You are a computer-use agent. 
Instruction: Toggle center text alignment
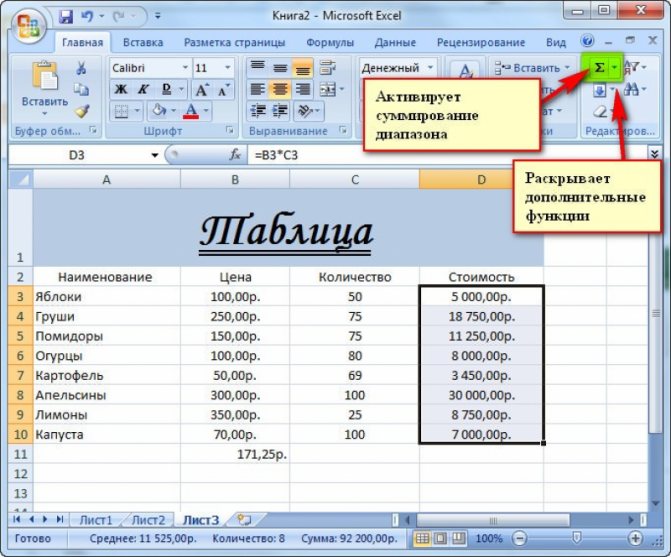[280, 89]
